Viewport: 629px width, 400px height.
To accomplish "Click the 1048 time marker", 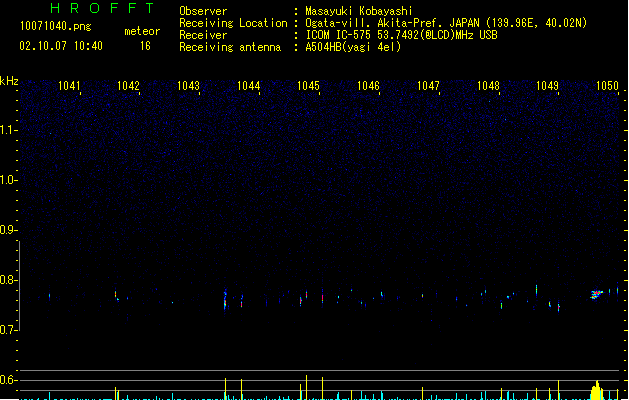I will tap(488, 86).
